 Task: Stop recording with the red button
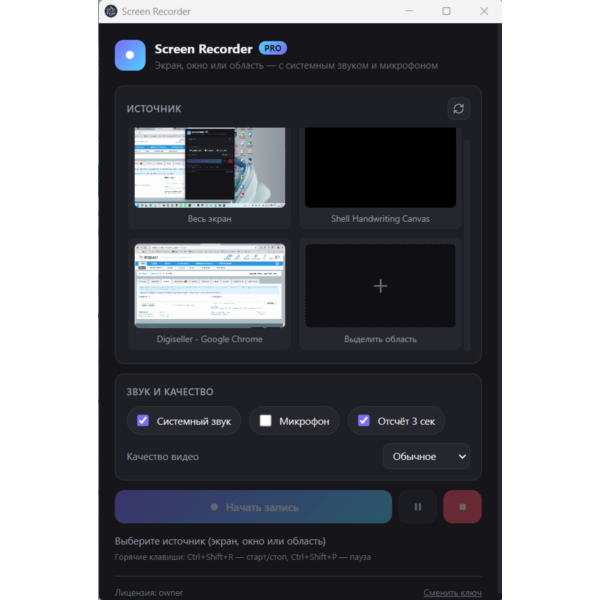click(462, 507)
